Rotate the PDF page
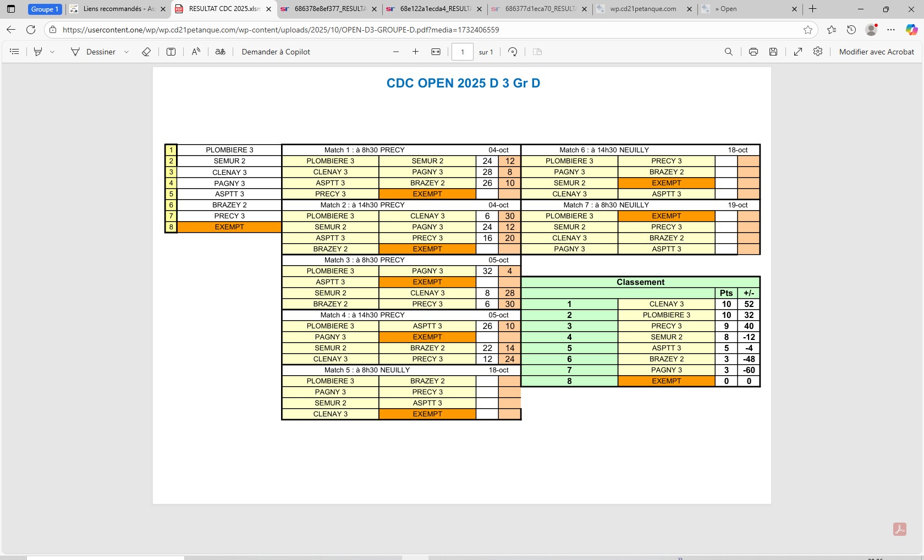The image size is (924, 560). [513, 52]
